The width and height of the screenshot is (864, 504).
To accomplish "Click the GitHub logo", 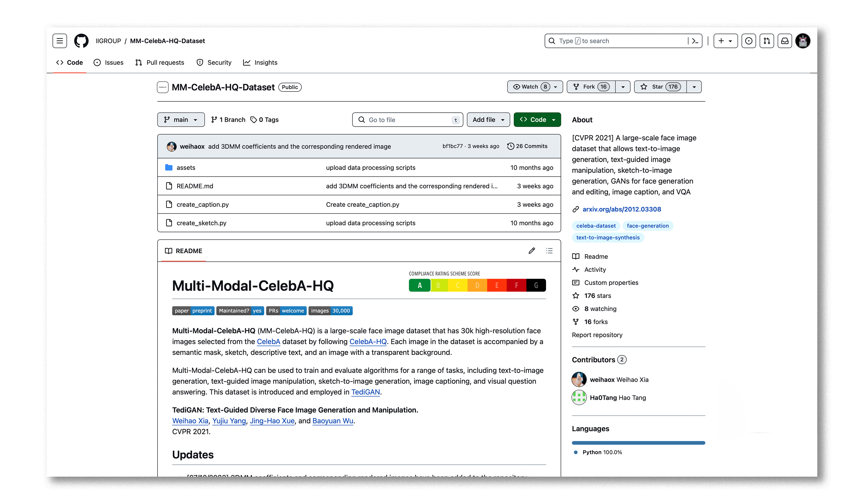I will pyautogui.click(x=81, y=41).
